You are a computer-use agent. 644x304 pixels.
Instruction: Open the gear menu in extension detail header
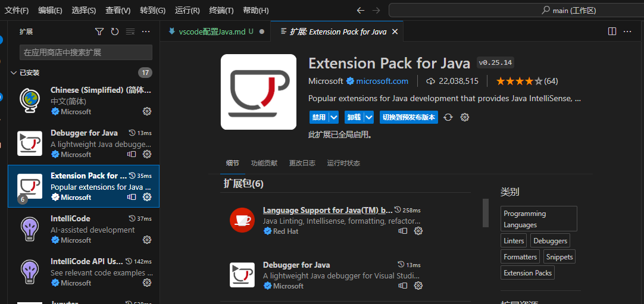point(464,117)
